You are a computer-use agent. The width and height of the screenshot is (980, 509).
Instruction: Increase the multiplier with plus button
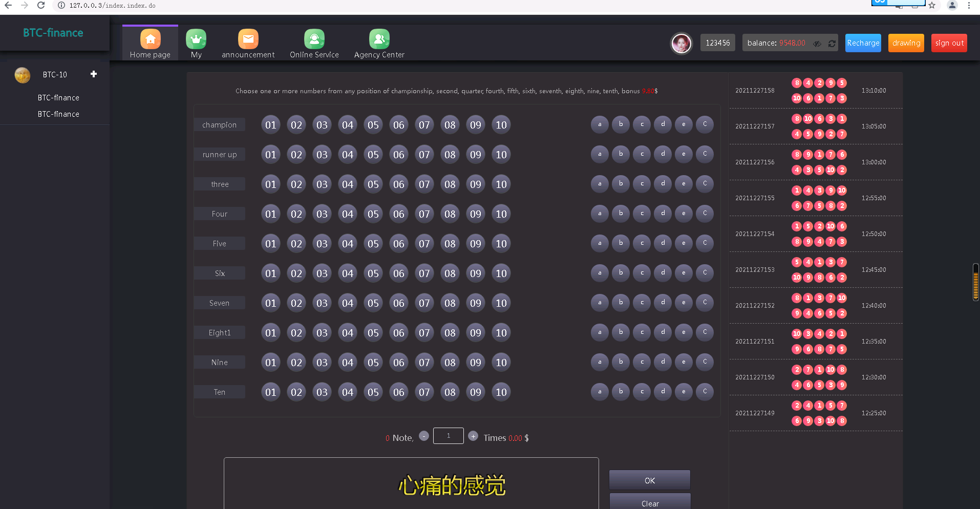tap(473, 436)
